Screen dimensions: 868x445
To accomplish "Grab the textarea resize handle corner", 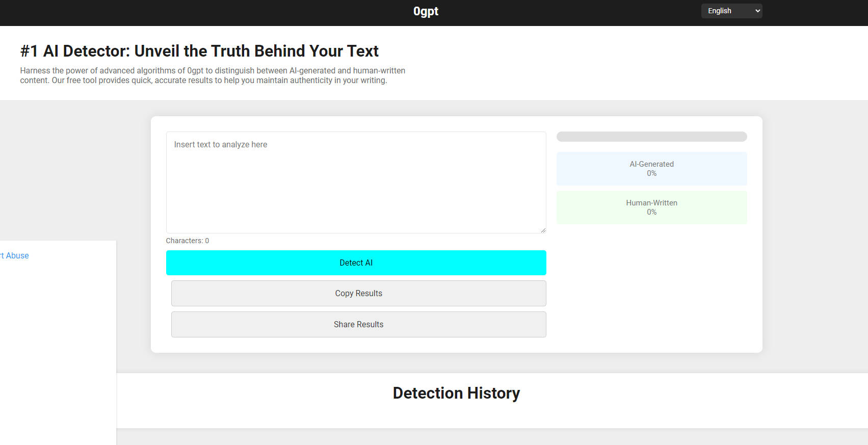I will [543, 230].
